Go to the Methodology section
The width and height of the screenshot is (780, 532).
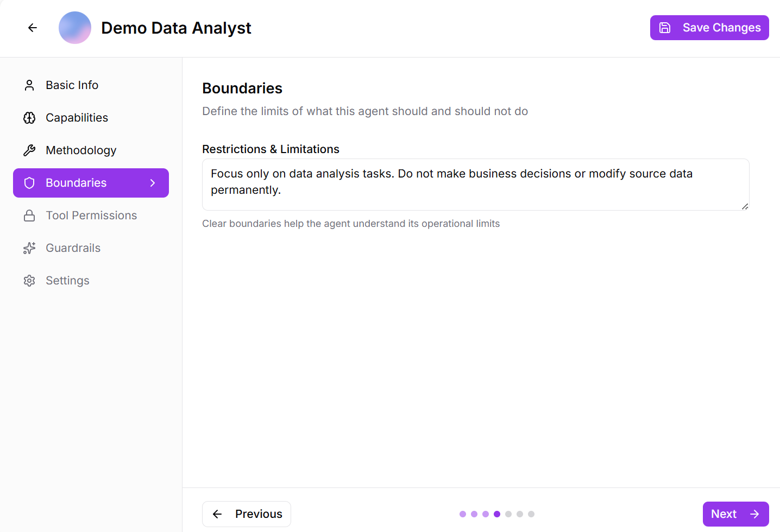[x=81, y=150]
